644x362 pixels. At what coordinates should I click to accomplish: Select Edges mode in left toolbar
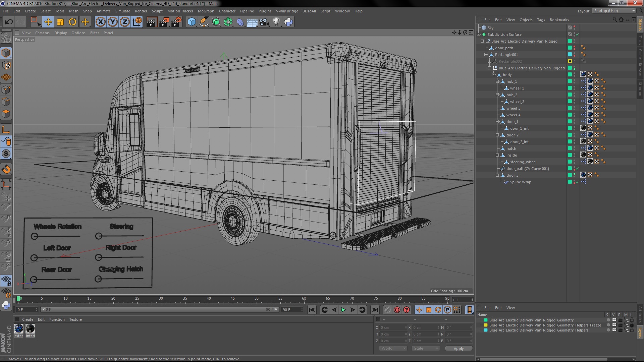point(6,102)
